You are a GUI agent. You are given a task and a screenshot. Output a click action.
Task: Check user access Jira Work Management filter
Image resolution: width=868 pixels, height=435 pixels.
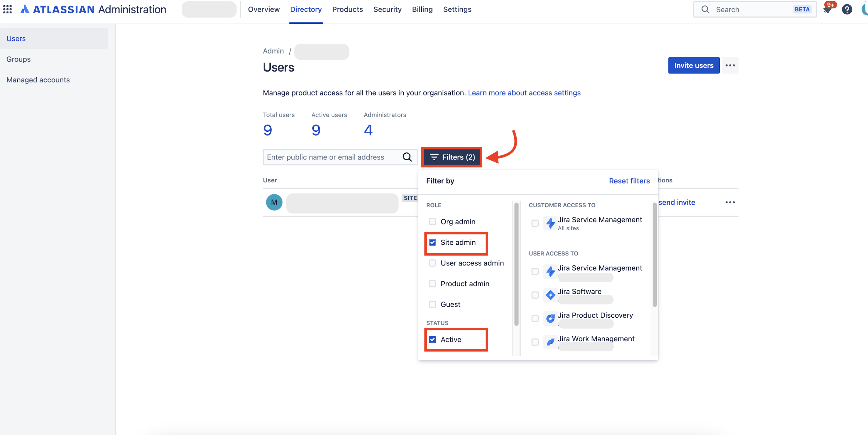pos(535,342)
